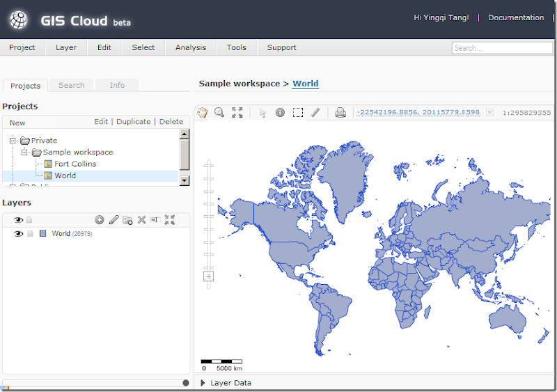Pick the rectangular area selection tool
This screenshot has width=557, height=392.
(298, 112)
